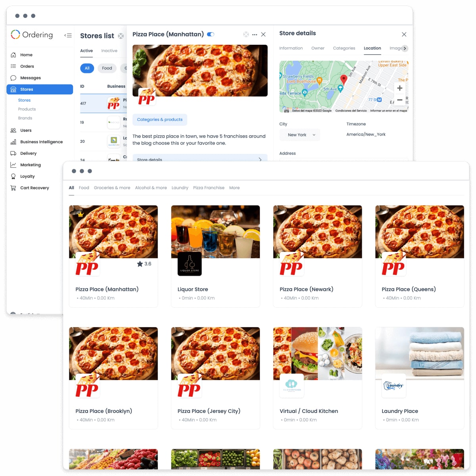476x476 pixels.
Task: Click the America/New_York timezone value
Action: [x=366, y=134]
